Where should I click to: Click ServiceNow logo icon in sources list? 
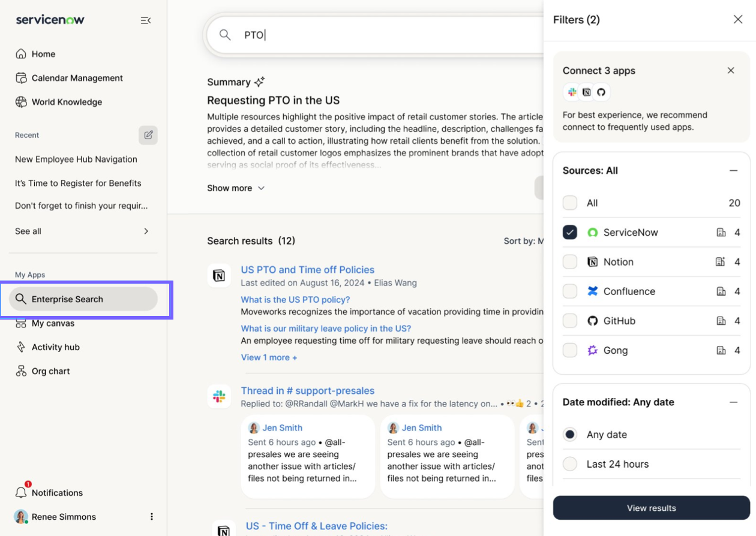pos(592,233)
